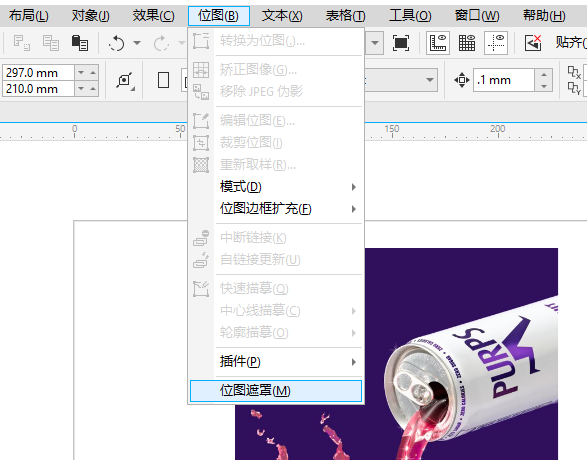Open the 文本(X) menu
Screen dimensions: 587x460
click(x=282, y=16)
